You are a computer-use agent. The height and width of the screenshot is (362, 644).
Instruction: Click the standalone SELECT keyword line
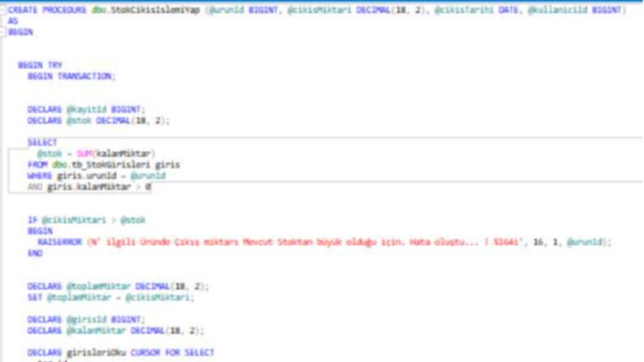42,143
